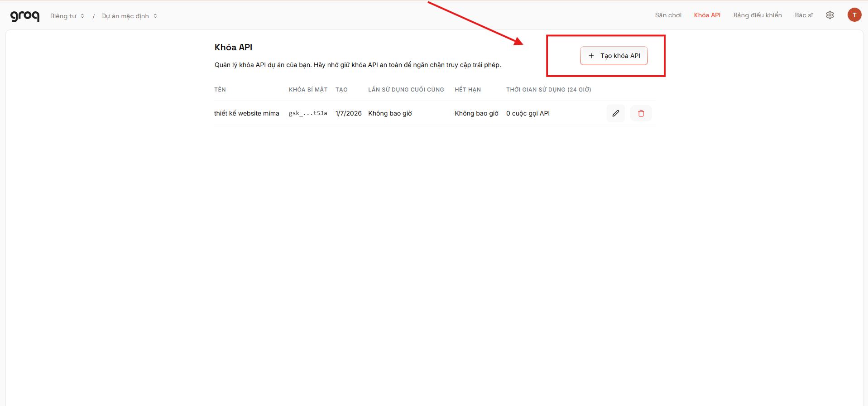Toggle chevron arrows beside Riêng tư

click(82, 16)
